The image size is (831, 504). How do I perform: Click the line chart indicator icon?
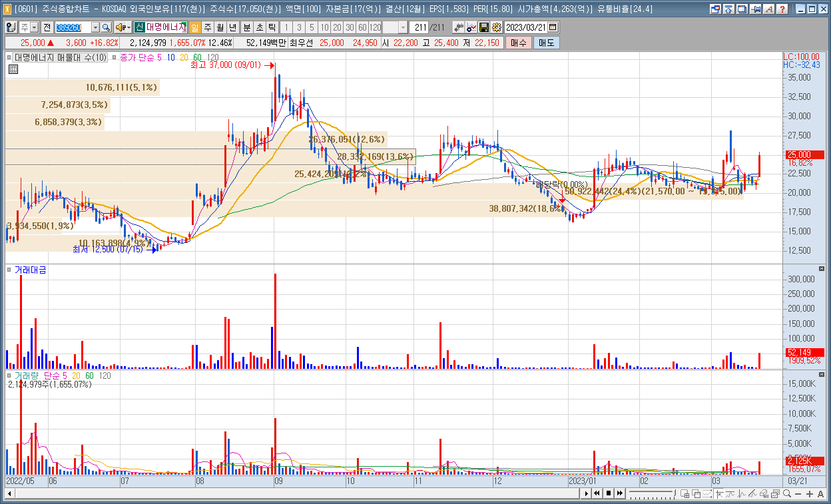click(471, 27)
